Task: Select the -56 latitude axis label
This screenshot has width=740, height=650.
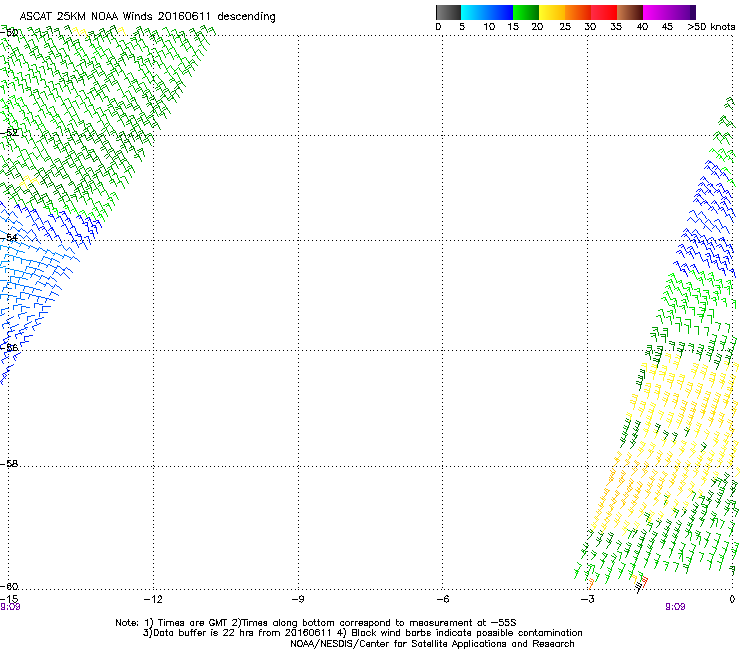Action: 9,348
